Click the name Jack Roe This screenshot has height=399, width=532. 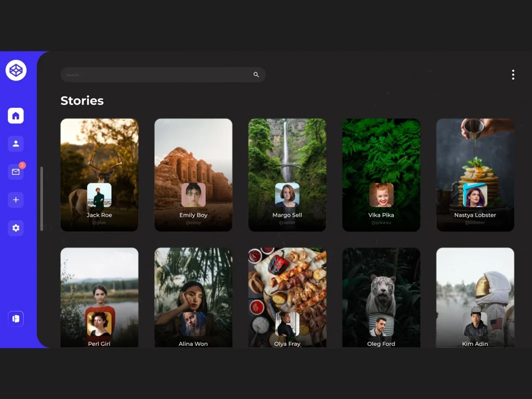click(x=99, y=215)
